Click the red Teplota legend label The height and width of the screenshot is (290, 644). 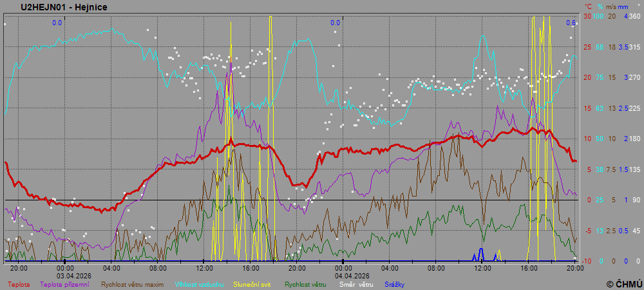click(x=19, y=284)
